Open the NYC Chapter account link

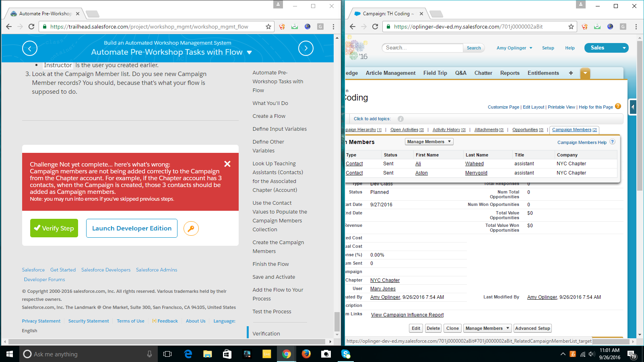click(385, 280)
